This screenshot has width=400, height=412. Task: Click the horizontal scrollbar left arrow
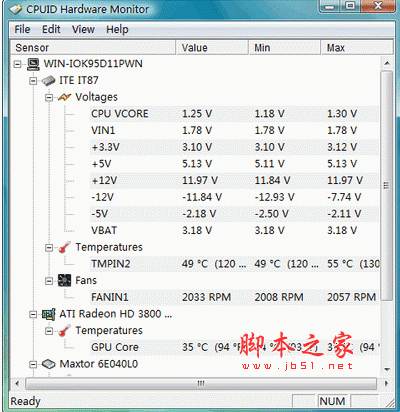(x=17, y=383)
